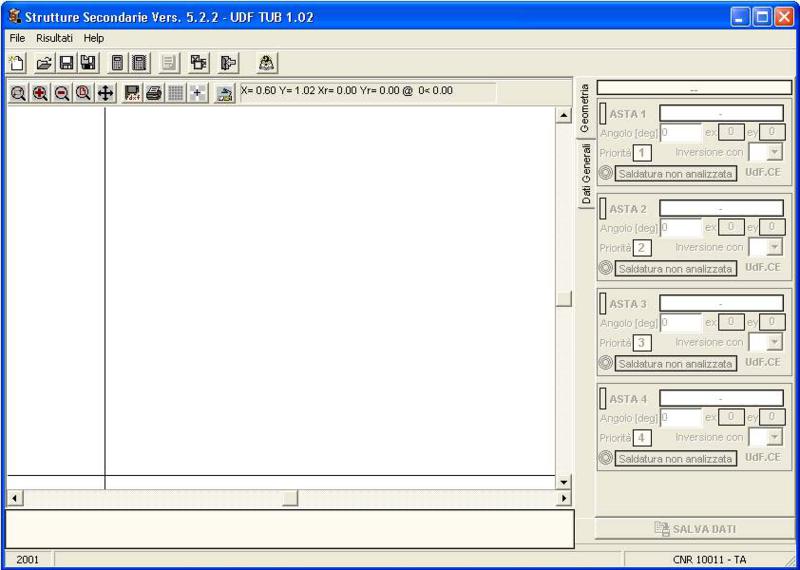Switch to the Geometria vertical tab
The height and width of the screenshot is (570, 800).
coord(585,108)
